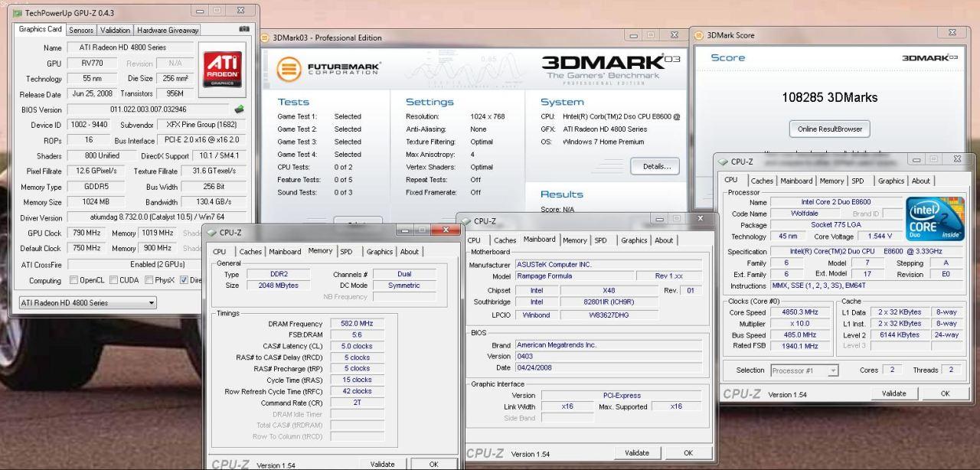Screen dimensions: 980x470
Task: Click Validate in CPU-Z processor window
Action: point(894,393)
